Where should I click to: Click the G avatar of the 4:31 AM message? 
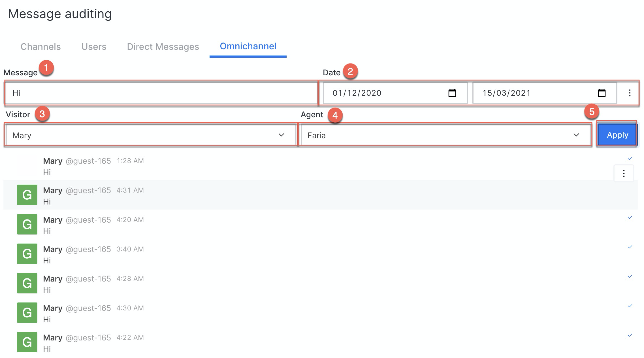pos(27,195)
